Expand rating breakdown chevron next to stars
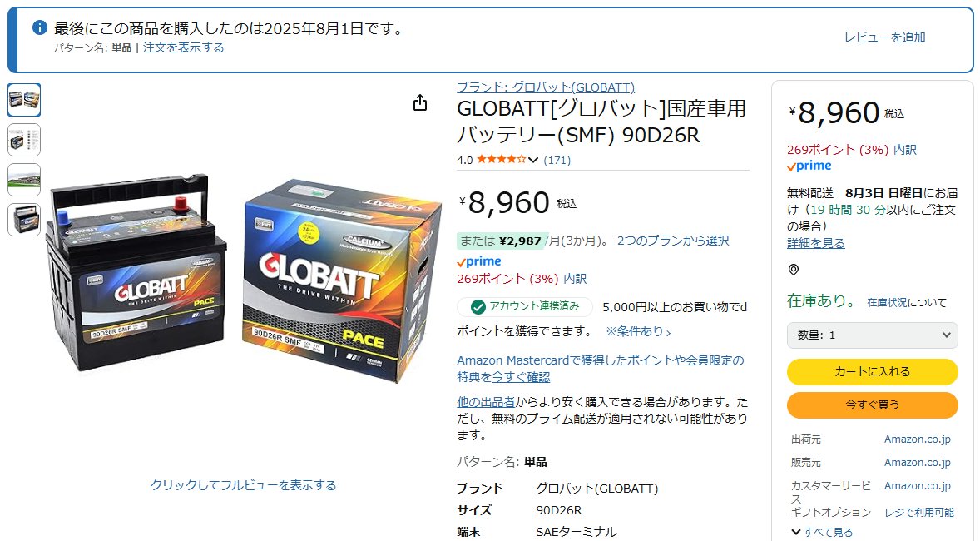The image size is (980, 541). point(533,160)
